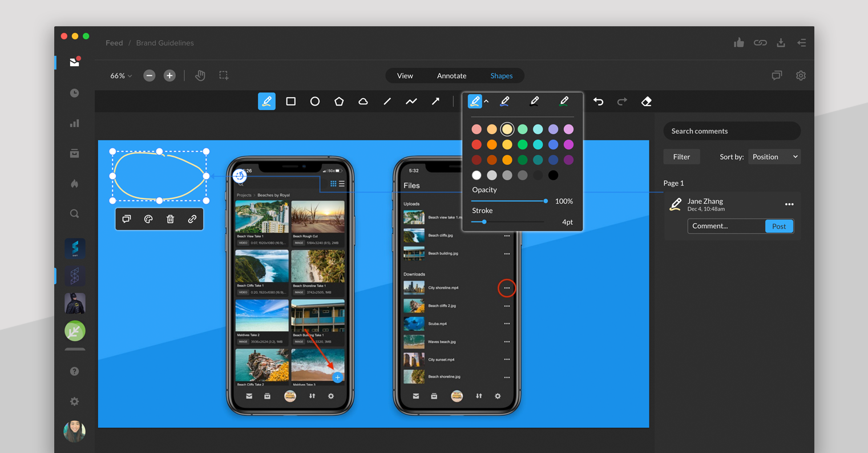Pick the magenta color swatch
This screenshot has width=868, height=453.
(x=568, y=145)
